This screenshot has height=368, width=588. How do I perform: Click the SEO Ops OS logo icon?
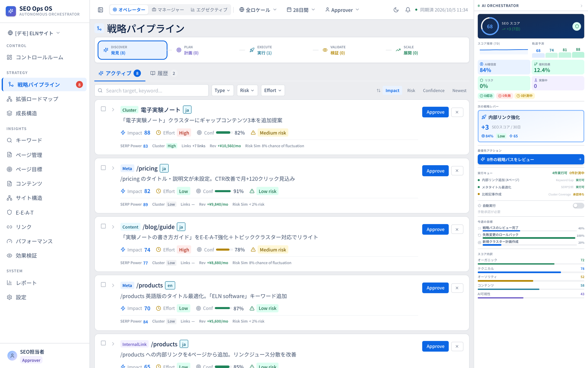11,11
